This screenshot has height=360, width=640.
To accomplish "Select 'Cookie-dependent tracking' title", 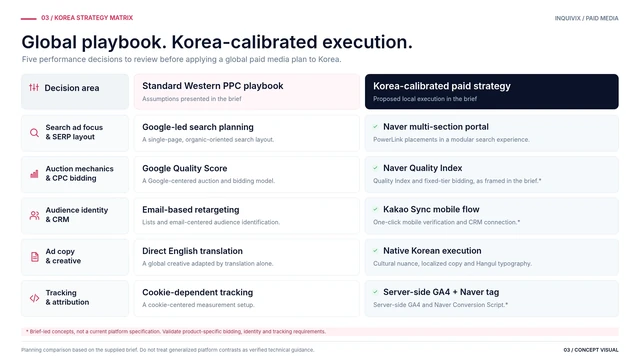I will (198, 292).
